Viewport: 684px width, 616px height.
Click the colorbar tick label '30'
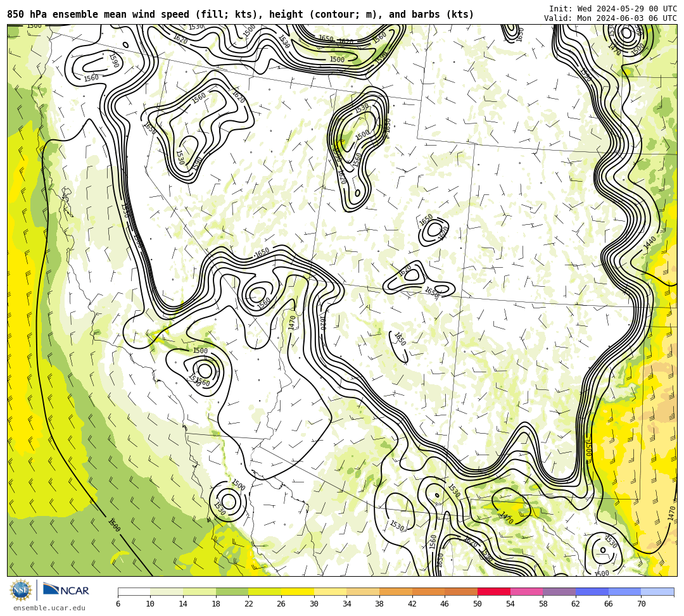coord(314,604)
